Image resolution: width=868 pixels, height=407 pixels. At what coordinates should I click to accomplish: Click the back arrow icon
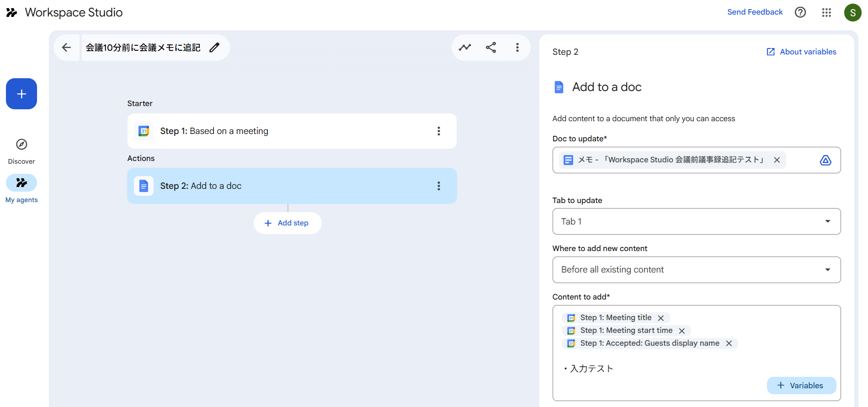pyautogui.click(x=66, y=48)
